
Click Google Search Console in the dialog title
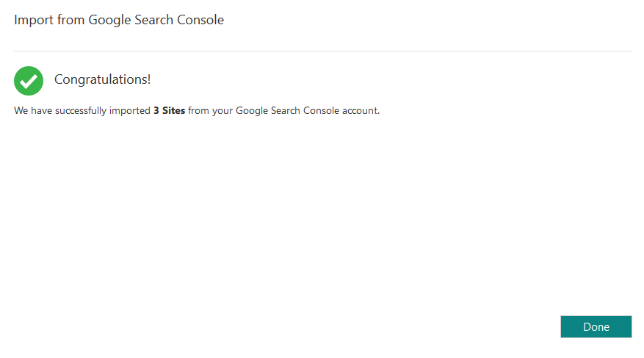[x=156, y=20]
